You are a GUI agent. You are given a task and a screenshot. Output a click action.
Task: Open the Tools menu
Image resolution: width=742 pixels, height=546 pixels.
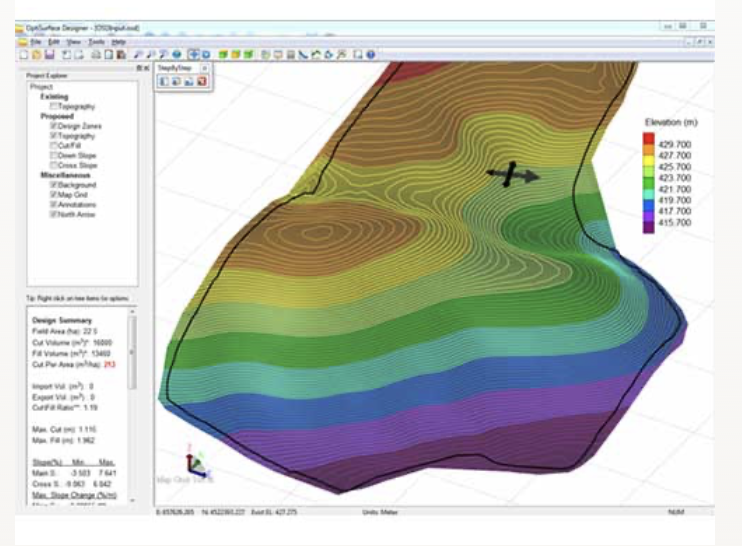(x=95, y=43)
